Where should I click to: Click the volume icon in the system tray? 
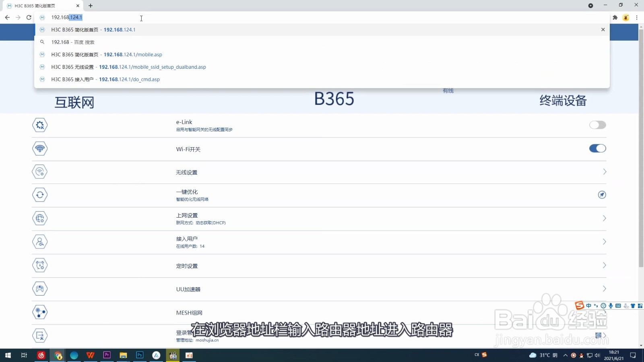pyautogui.click(x=597, y=355)
